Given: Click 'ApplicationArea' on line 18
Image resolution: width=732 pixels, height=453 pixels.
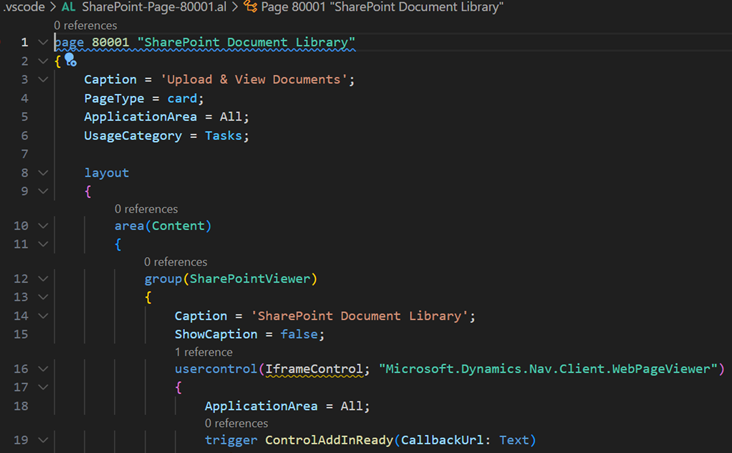Looking at the screenshot, I should coord(261,406).
